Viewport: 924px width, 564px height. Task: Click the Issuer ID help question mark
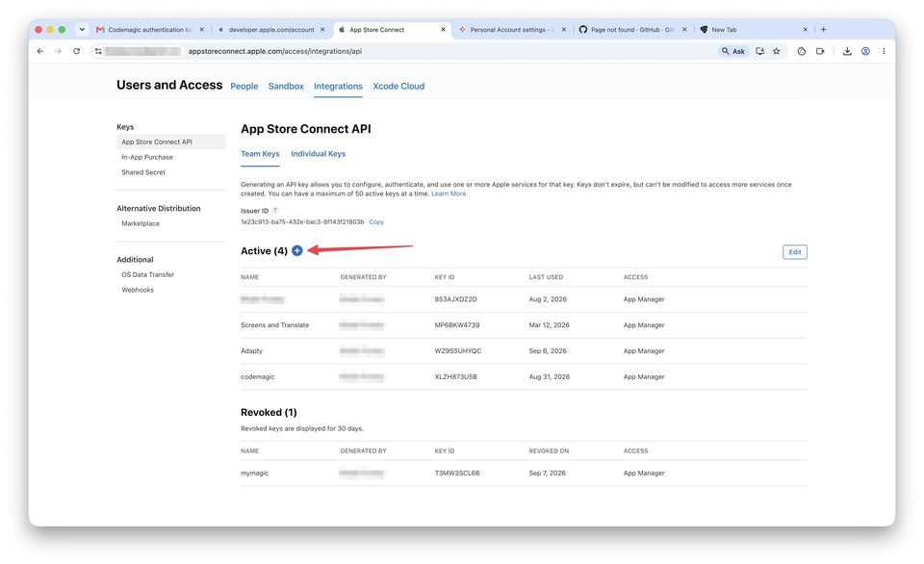pos(275,211)
